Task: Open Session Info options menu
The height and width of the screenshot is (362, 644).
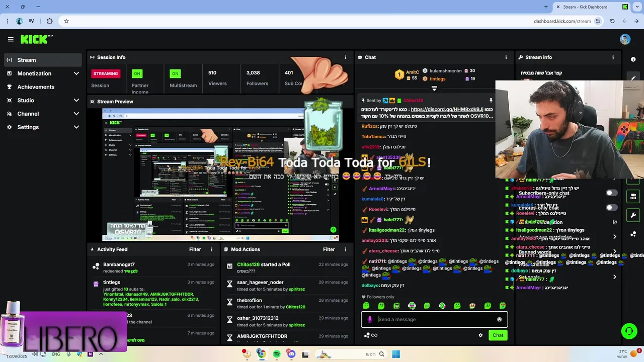Action: (x=345, y=57)
